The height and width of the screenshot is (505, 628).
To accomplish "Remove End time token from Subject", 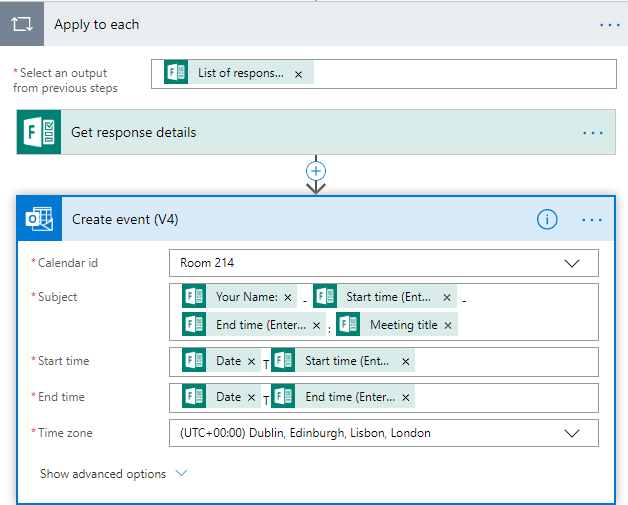I will 316,326.
